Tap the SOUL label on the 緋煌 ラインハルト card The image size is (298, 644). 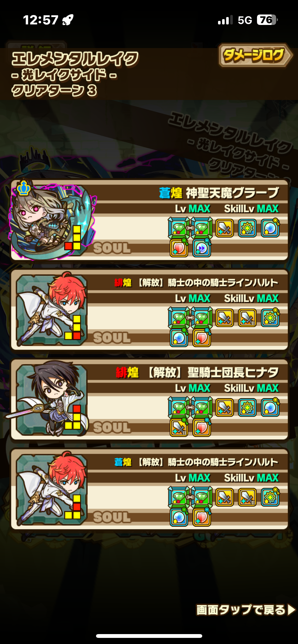tap(112, 338)
